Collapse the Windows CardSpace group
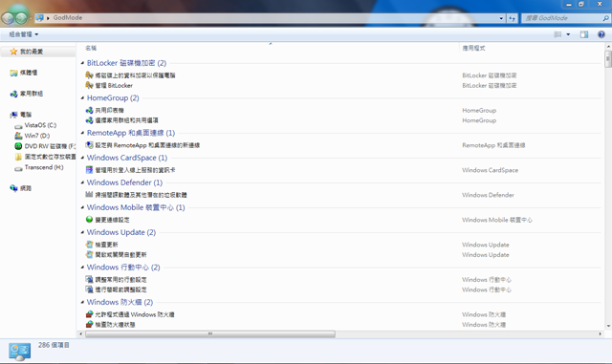This screenshot has height=364, width=612. [x=82, y=158]
